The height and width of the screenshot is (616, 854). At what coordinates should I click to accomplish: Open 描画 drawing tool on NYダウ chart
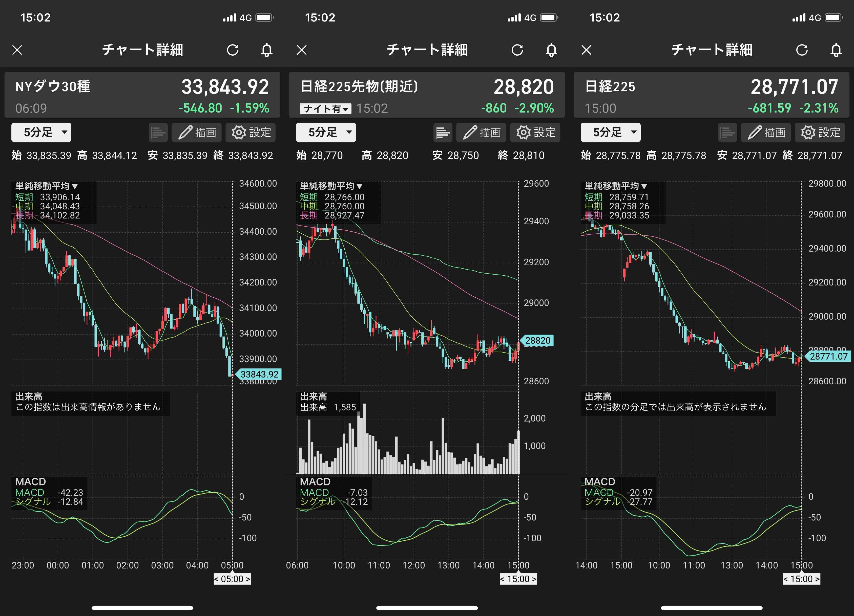[197, 133]
